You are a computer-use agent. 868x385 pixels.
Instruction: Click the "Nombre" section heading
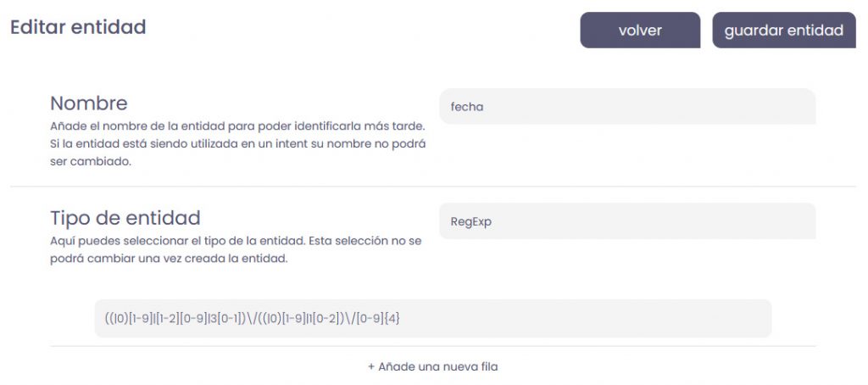click(x=89, y=103)
